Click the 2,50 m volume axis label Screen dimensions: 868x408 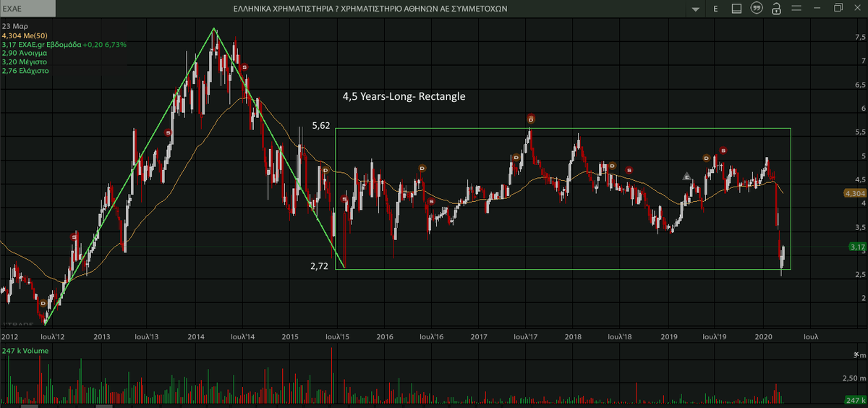856,378
